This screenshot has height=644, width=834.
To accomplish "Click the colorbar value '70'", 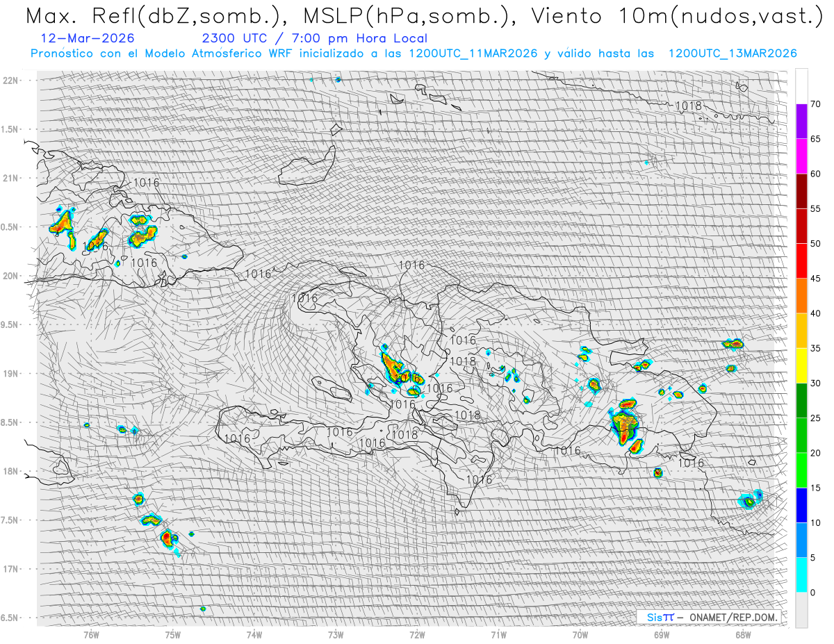I will coord(816,104).
